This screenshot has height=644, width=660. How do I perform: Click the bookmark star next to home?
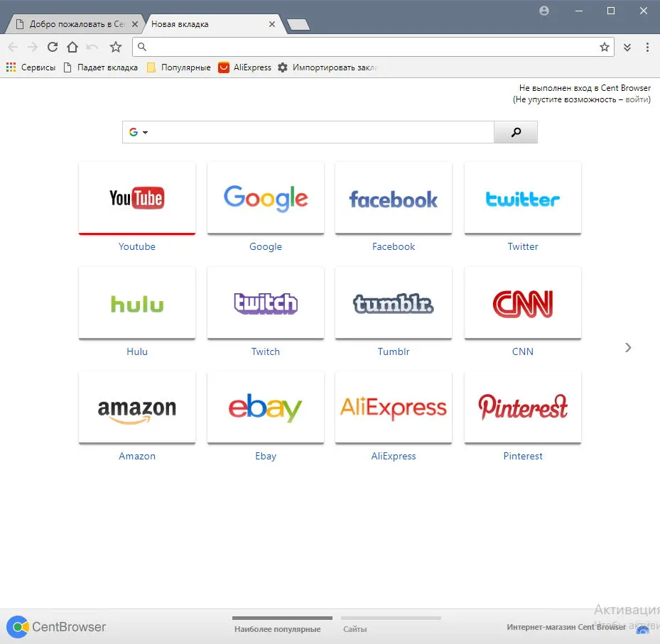pos(116,47)
